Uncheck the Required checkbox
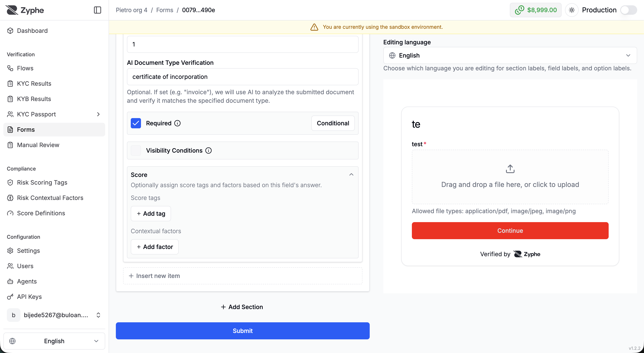This screenshot has height=353, width=644. [x=136, y=123]
